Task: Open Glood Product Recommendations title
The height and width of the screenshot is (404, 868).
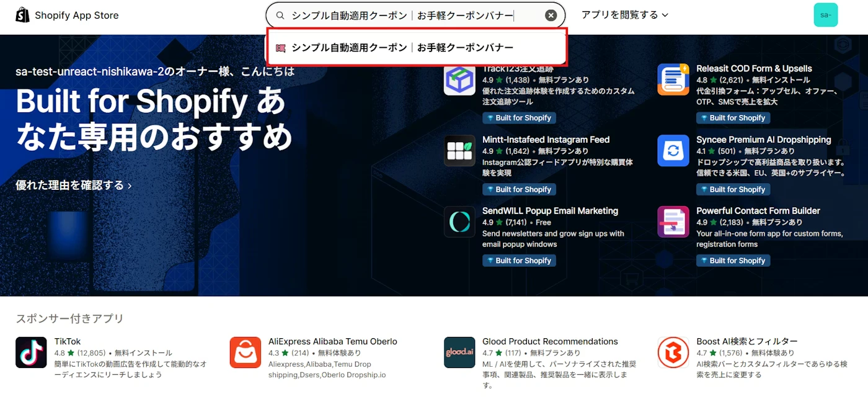Action: (550, 341)
